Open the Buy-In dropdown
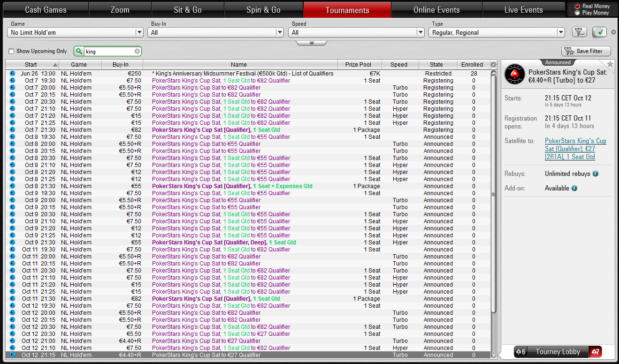619x364 pixels. (x=215, y=32)
